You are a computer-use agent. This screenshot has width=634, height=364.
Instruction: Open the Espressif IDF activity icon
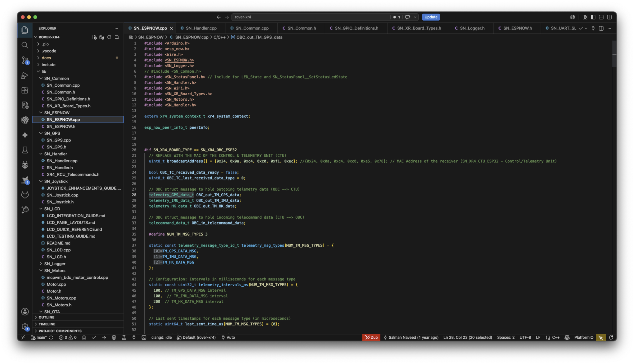click(25, 120)
